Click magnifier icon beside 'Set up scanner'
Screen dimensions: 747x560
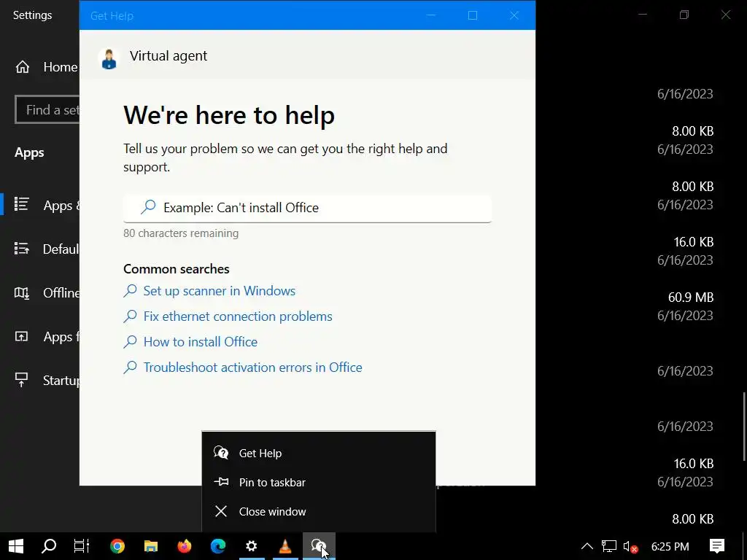tap(130, 291)
